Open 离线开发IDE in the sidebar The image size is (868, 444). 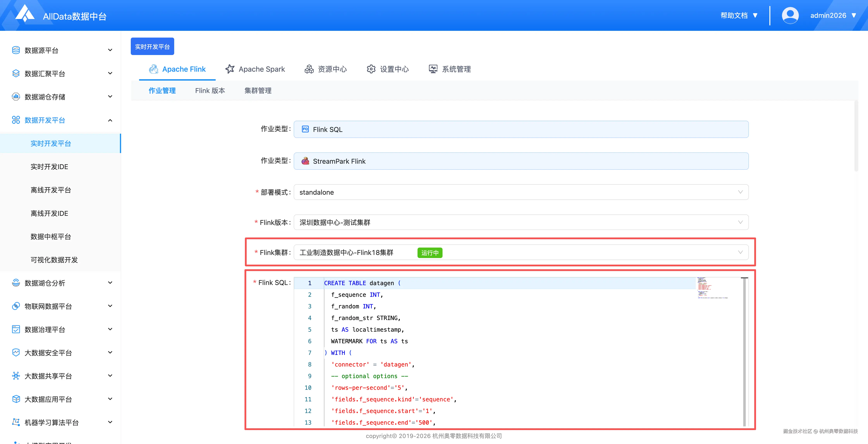point(60,213)
